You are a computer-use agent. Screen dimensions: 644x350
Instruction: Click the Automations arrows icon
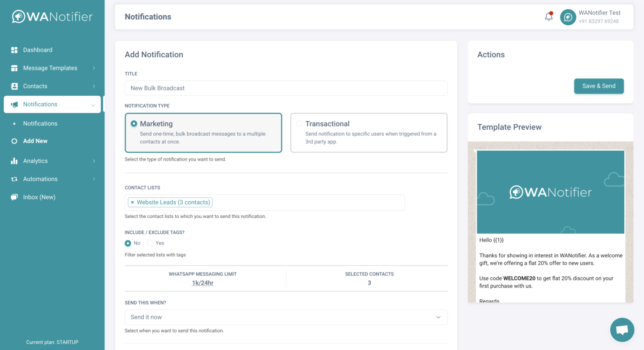14,179
